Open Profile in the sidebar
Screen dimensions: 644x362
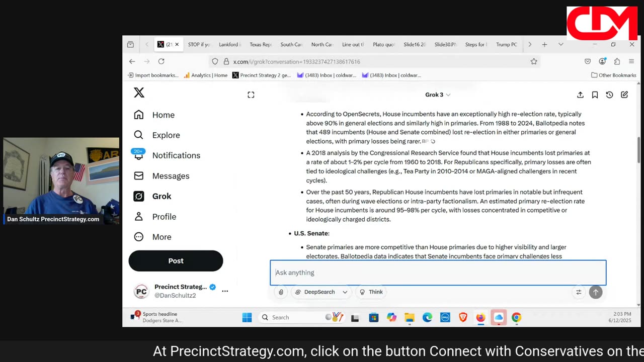click(x=155, y=216)
